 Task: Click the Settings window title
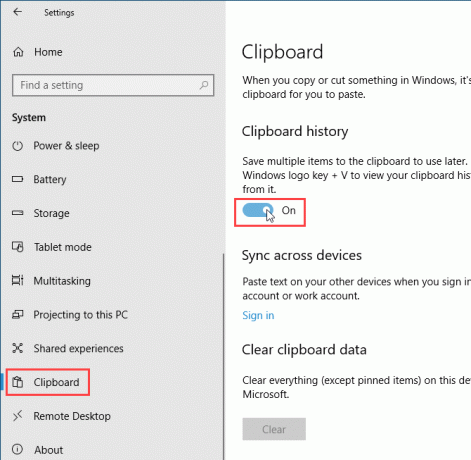[59, 13]
